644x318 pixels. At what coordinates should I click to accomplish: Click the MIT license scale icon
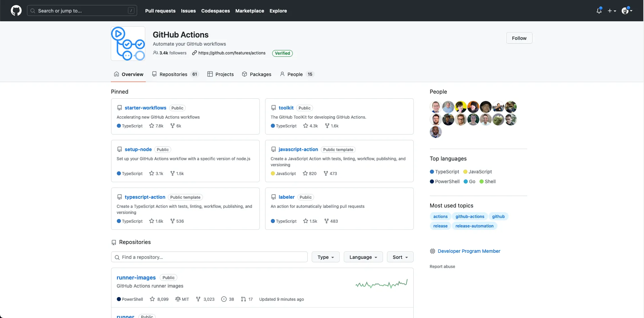click(178, 299)
